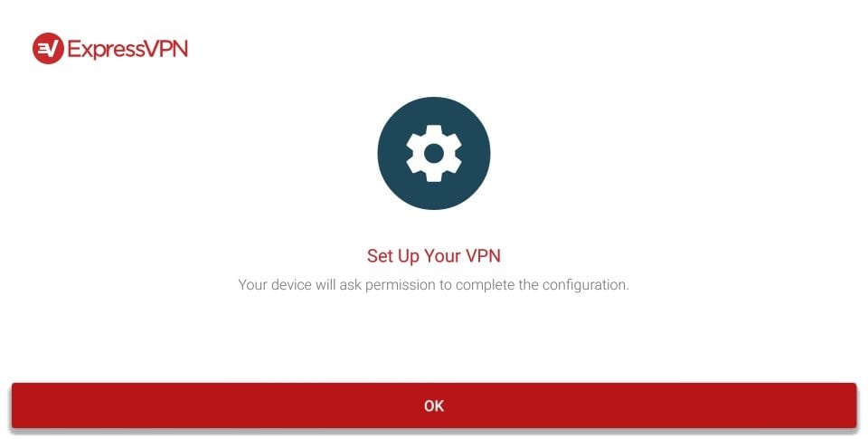Click the top tooth of the gear icon
The image size is (868, 439).
434,131
